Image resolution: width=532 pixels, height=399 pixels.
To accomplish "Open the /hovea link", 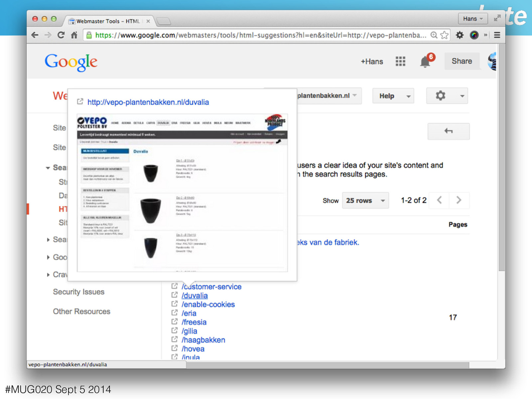I will 193,349.
